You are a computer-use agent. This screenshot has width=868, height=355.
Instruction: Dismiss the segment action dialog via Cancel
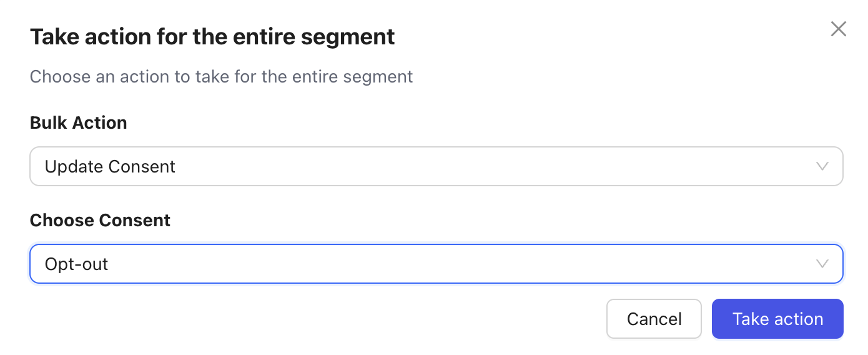pyautogui.click(x=654, y=319)
